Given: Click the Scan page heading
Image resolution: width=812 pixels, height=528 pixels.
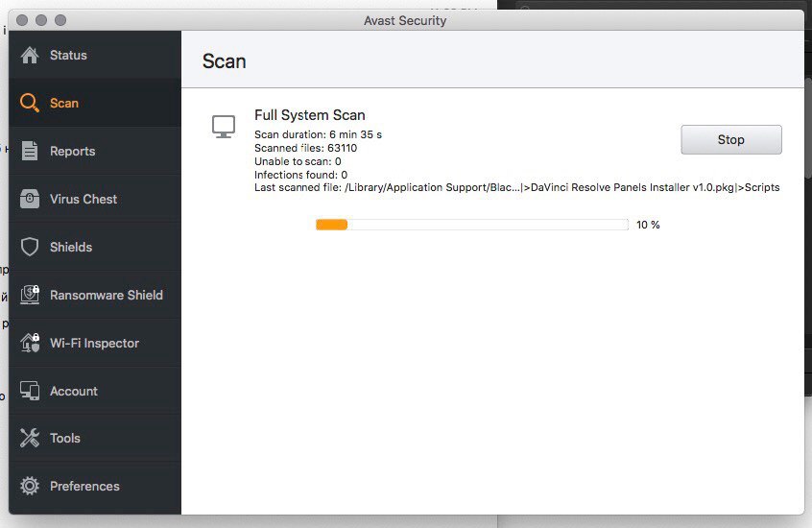Looking at the screenshot, I should [225, 61].
